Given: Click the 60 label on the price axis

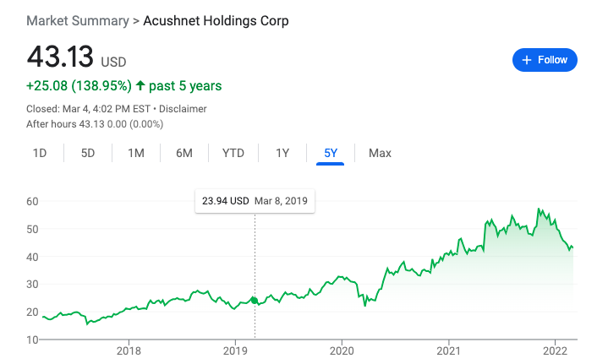Looking at the screenshot, I should 33,201.
